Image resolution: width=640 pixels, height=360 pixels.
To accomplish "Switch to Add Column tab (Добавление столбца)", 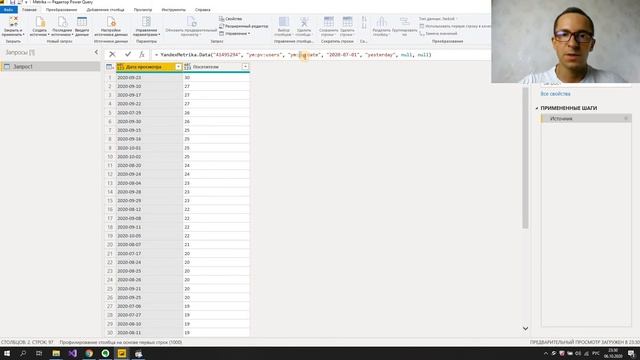I will pyautogui.click(x=105, y=9).
